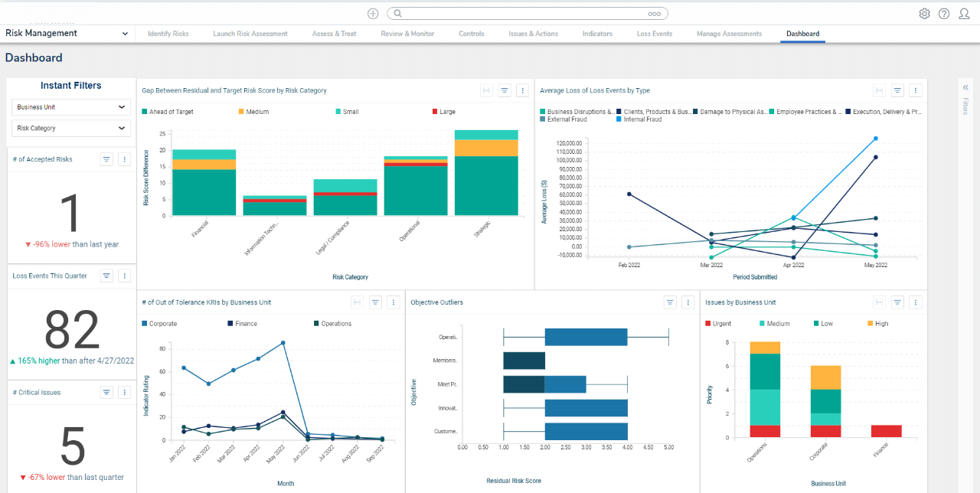Click the filter icon on Average Loss chart
Viewport: 980px width, 493px height.
coord(897,90)
